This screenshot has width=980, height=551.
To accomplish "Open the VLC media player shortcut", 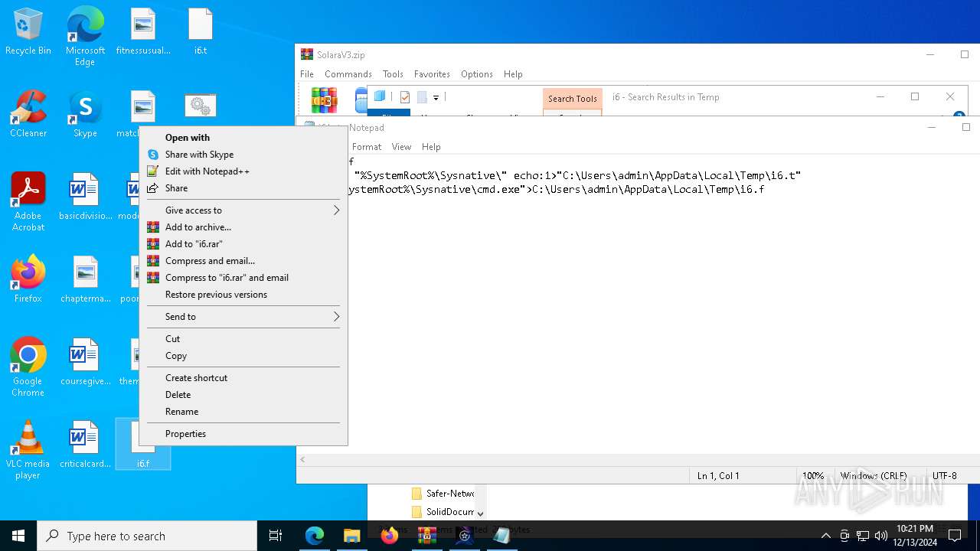I will coord(28,450).
